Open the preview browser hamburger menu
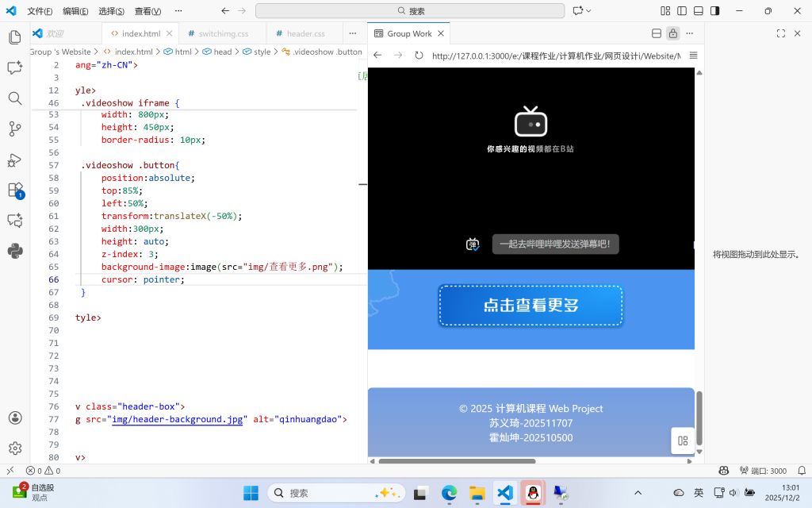The width and height of the screenshot is (812, 508). click(693, 56)
